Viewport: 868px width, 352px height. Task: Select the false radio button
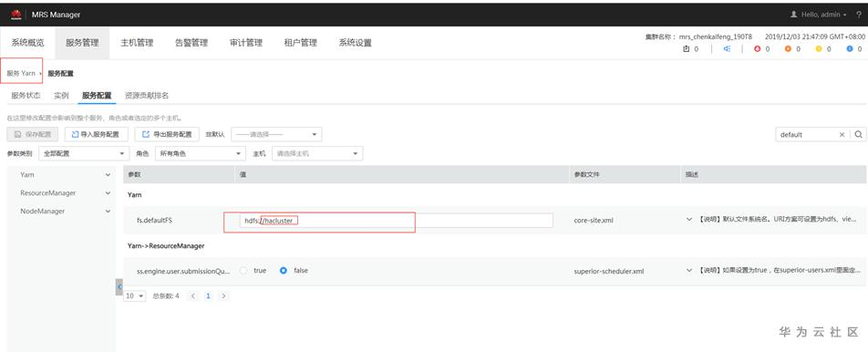coord(284,271)
